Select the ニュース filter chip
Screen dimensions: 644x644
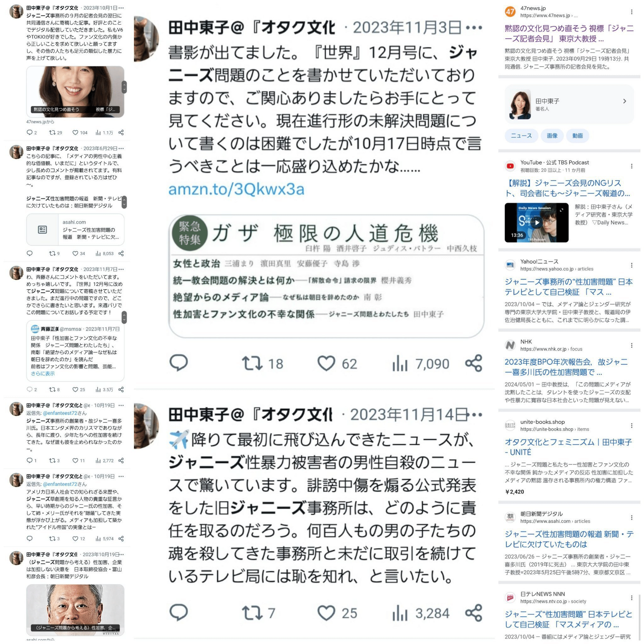click(521, 136)
